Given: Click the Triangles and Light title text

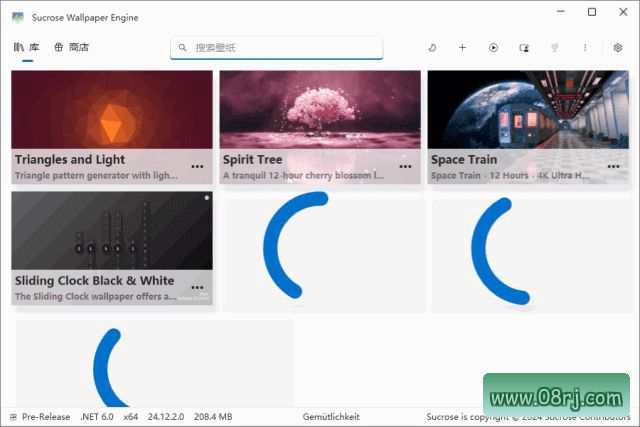Looking at the screenshot, I should (70, 160).
